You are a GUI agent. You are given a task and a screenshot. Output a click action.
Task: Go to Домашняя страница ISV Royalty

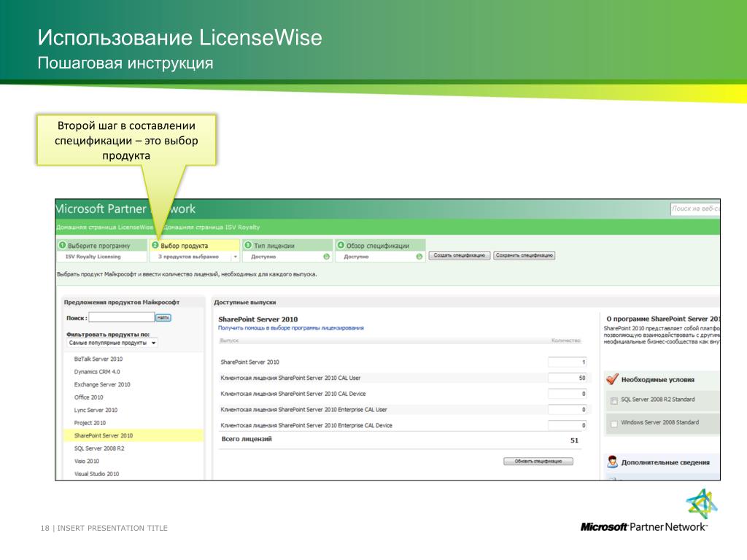(212, 227)
